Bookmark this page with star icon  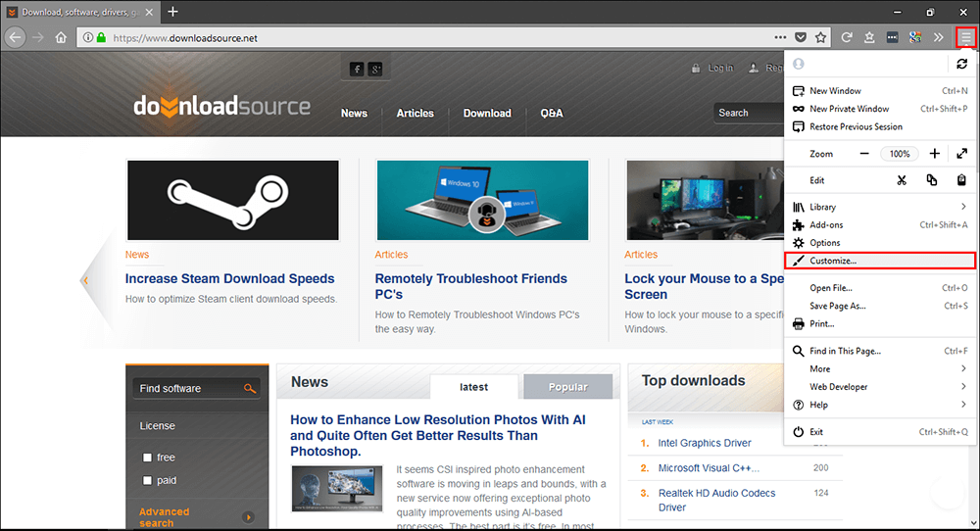pos(820,37)
